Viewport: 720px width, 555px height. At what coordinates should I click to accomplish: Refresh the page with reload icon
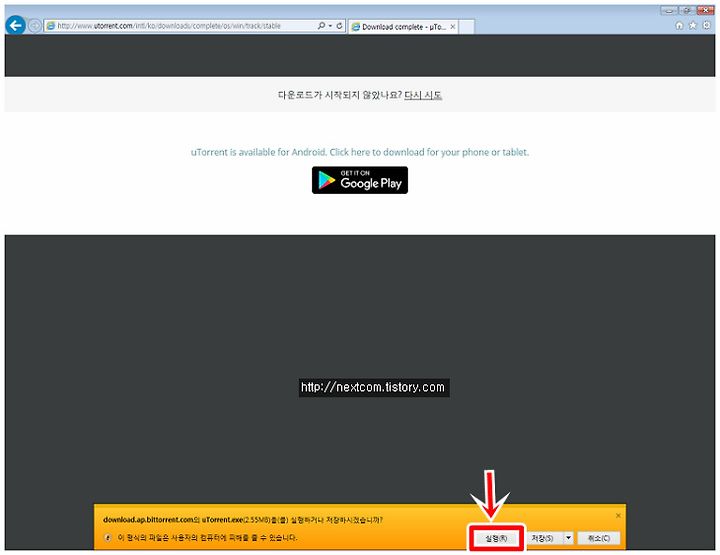339,26
